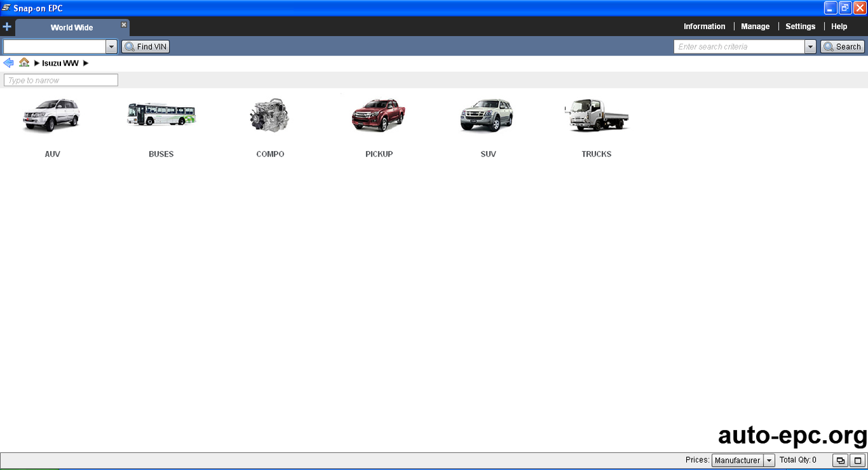Select the BUSES label
The image size is (868, 470).
pos(161,154)
